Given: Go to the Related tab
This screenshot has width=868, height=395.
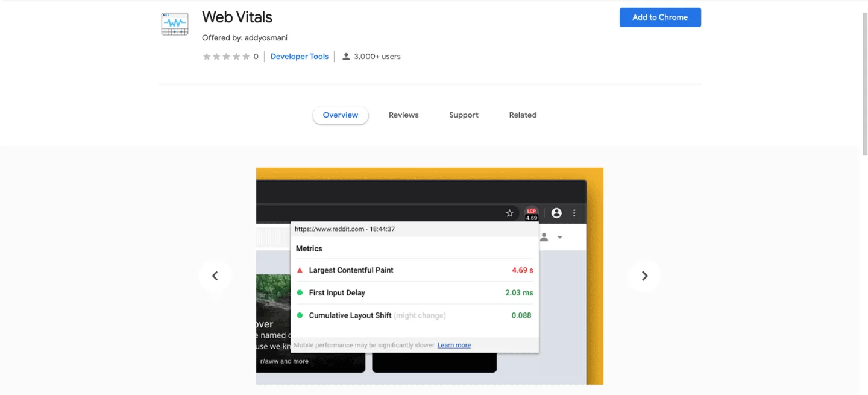Looking at the screenshot, I should [x=523, y=115].
